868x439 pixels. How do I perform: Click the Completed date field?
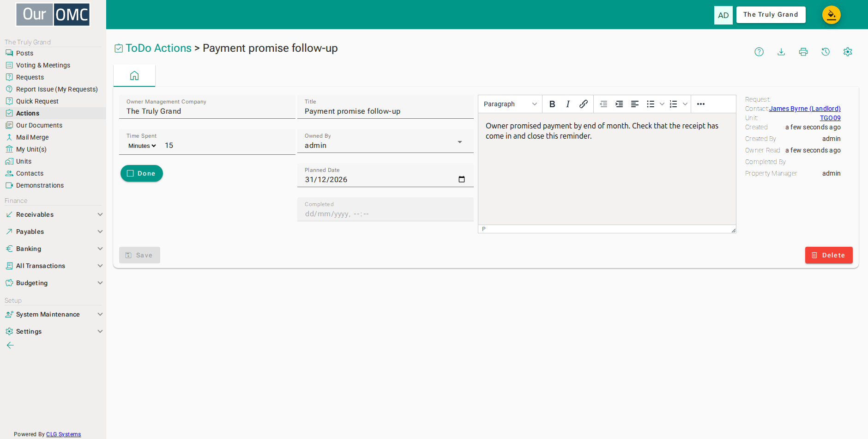pos(386,209)
